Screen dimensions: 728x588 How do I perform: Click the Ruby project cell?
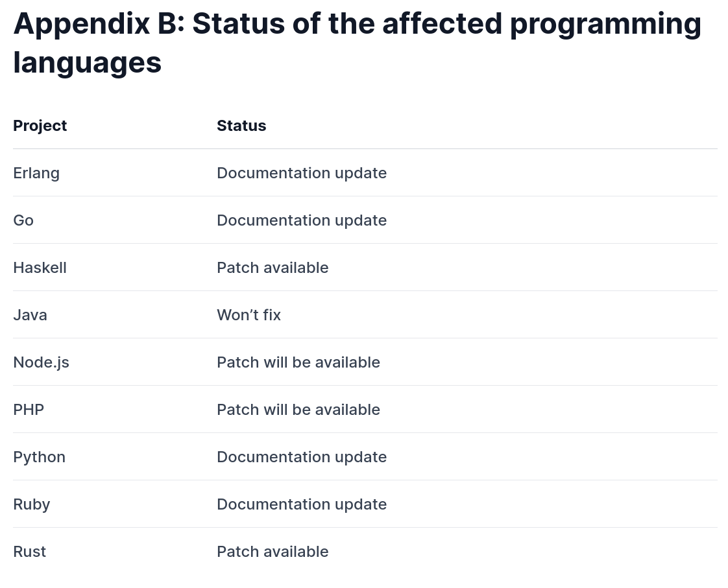[32, 504]
